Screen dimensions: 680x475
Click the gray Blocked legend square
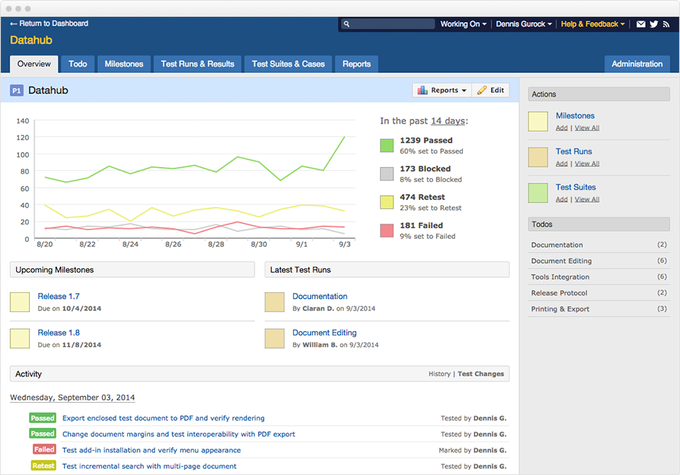click(x=386, y=174)
